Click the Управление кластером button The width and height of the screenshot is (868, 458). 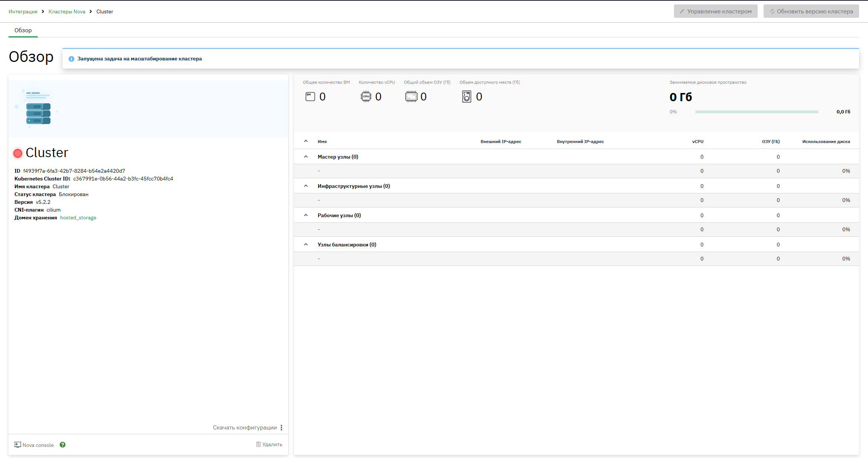click(x=715, y=11)
